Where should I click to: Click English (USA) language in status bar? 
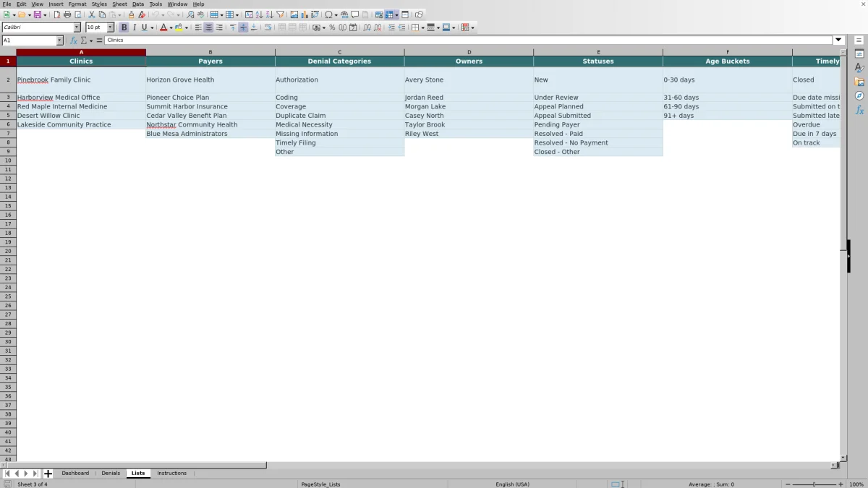pyautogui.click(x=512, y=484)
